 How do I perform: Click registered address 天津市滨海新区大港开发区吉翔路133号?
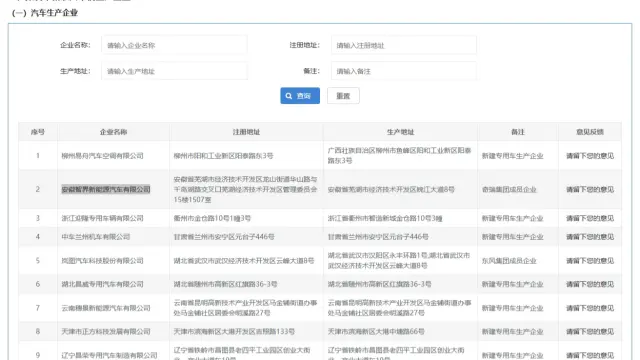point(234,331)
